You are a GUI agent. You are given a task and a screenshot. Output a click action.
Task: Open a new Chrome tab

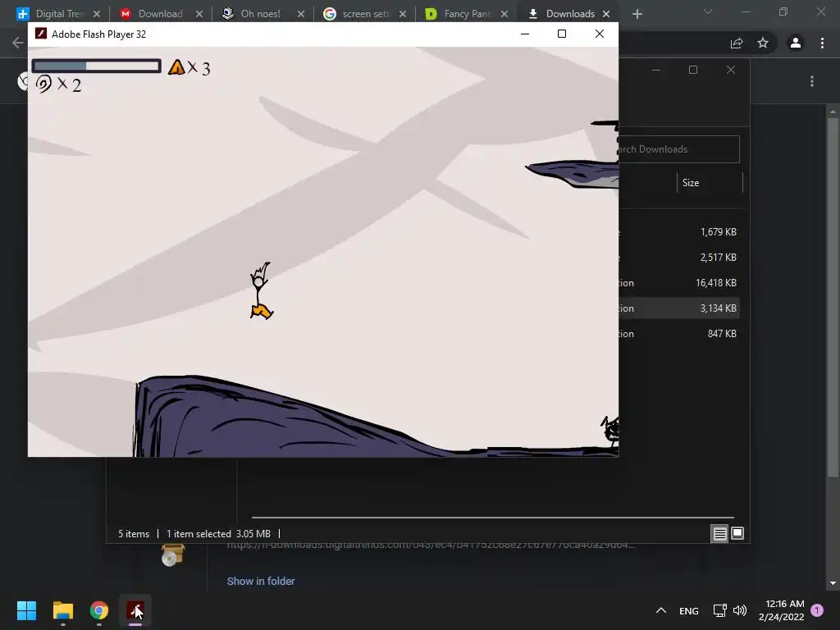tap(637, 14)
